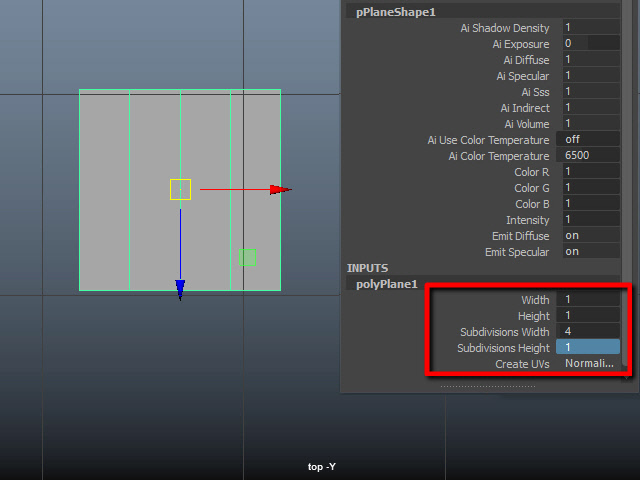Click the red X-axis move arrow
The width and height of the screenshot is (640, 480).
(281, 189)
